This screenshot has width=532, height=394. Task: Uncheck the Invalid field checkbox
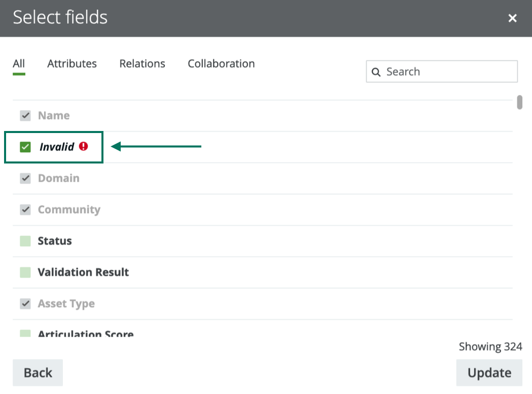click(x=24, y=147)
